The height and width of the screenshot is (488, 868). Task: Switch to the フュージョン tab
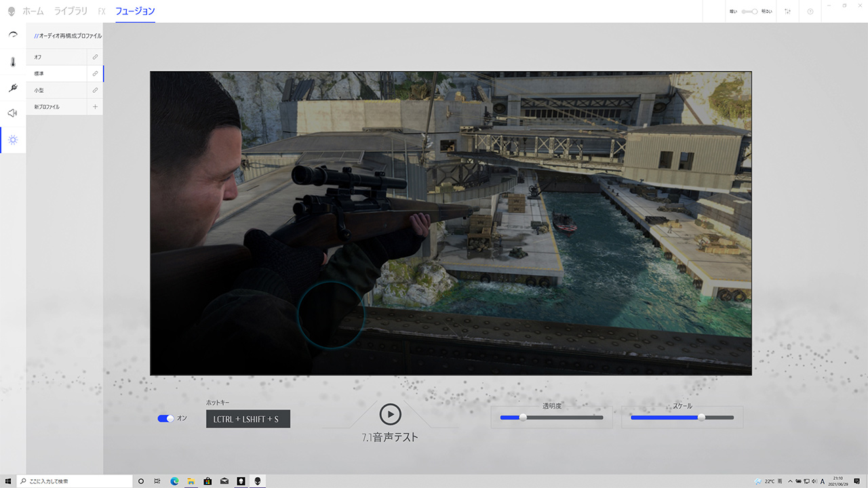(x=135, y=12)
